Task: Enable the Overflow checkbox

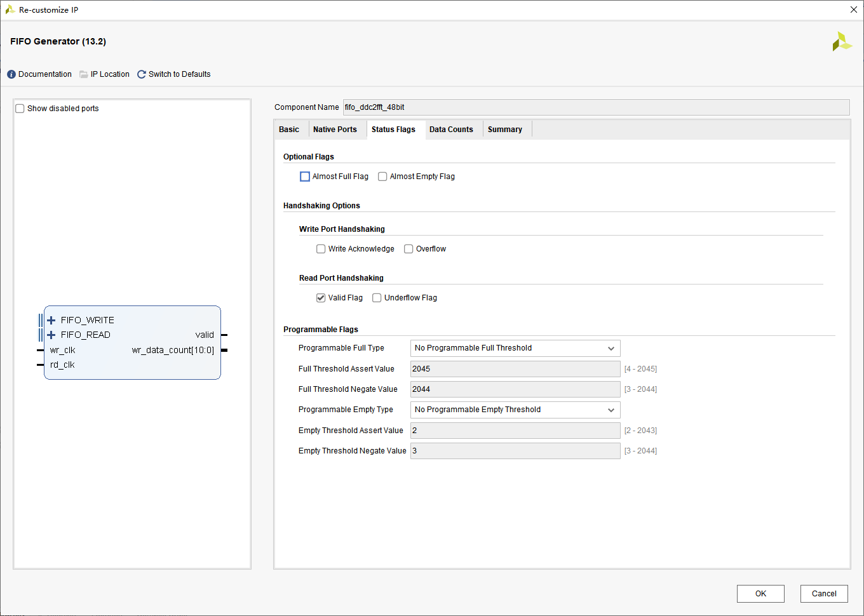Action: (x=408, y=249)
